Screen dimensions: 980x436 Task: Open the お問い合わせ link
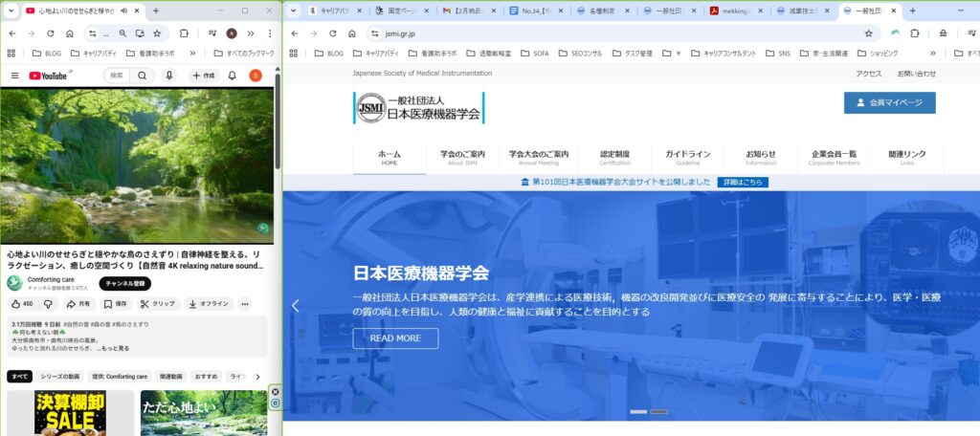pyautogui.click(x=916, y=73)
